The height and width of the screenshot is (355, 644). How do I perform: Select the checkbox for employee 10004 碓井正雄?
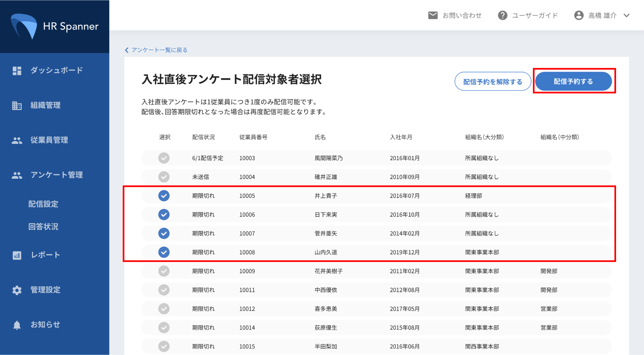tap(164, 177)
